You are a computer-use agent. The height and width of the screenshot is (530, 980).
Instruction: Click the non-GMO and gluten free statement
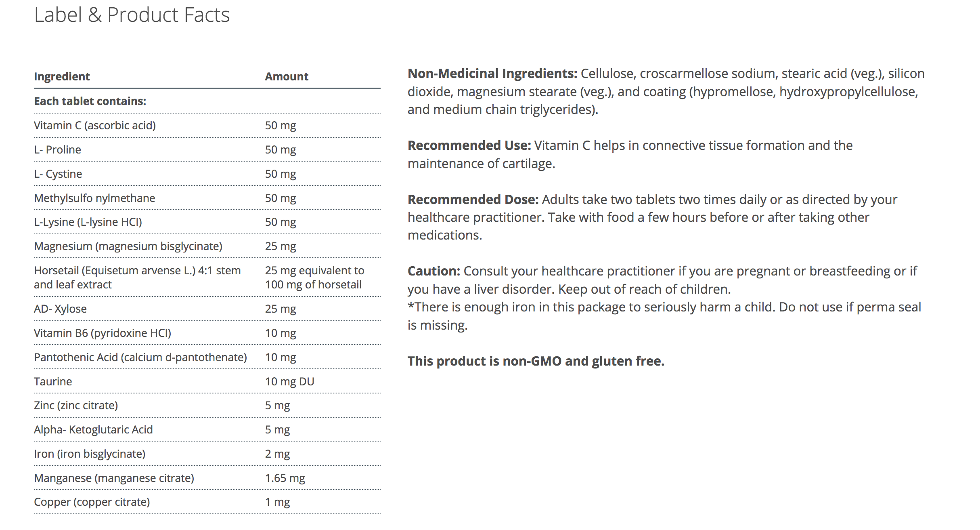coord(536,361)
